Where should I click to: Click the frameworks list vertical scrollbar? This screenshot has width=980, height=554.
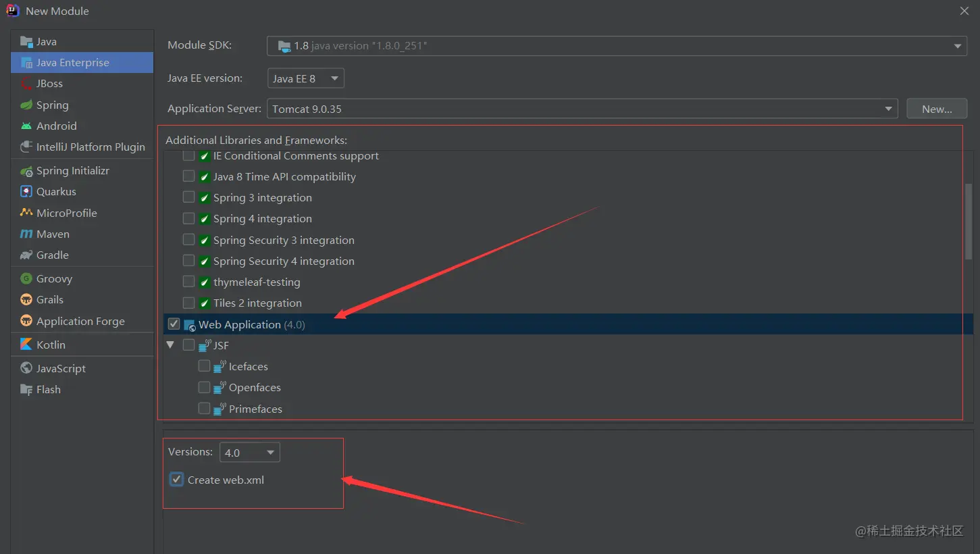click(x=968, y=221)
